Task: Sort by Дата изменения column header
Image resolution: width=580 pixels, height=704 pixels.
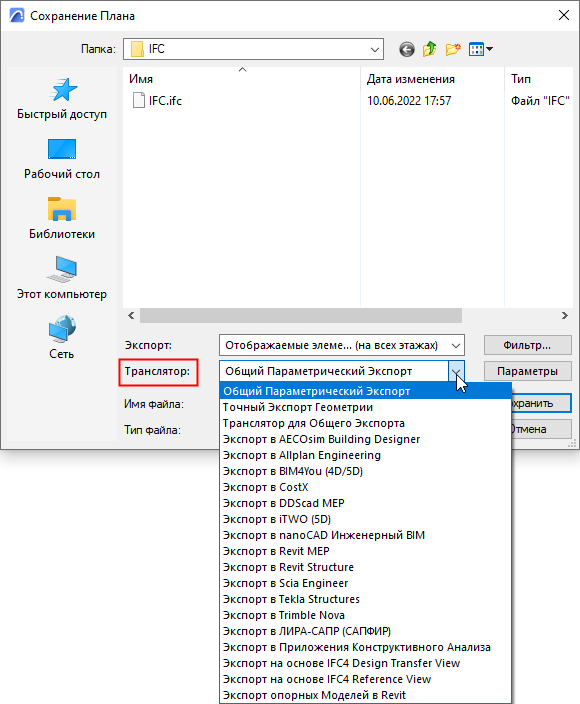Action: (x=433, y=79)
